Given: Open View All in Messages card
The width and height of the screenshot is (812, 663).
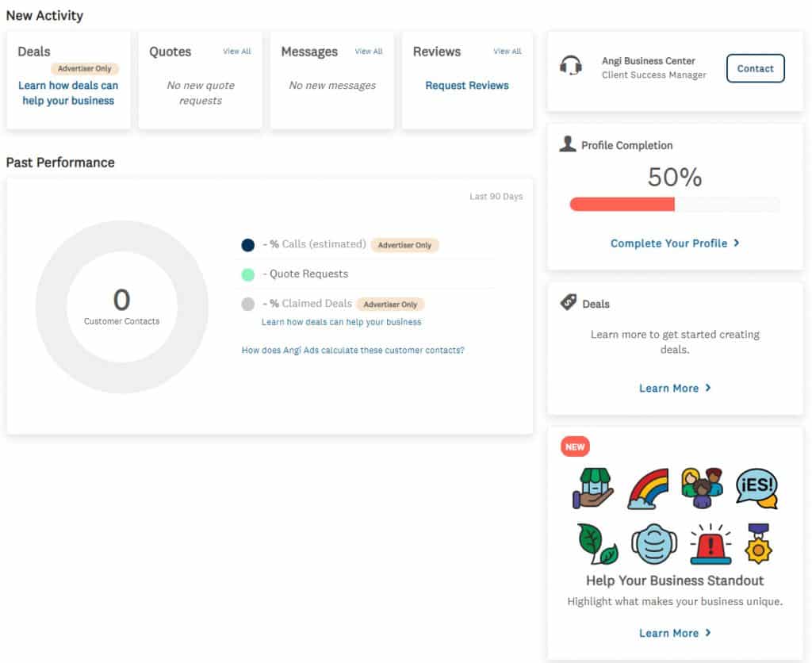Looking at the screenshot, I should pos(368,52).
